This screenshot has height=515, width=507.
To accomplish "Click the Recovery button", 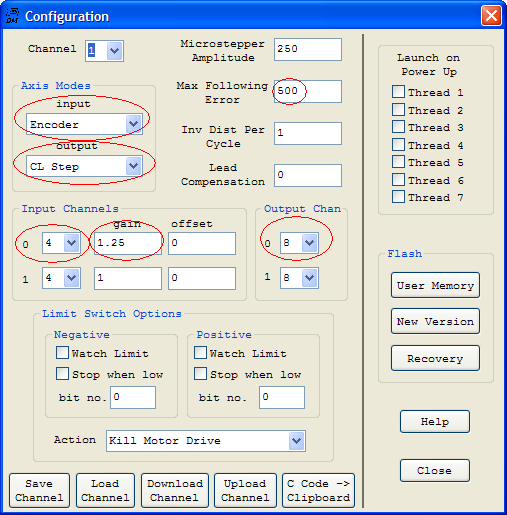I will click(x=435, y=358).
